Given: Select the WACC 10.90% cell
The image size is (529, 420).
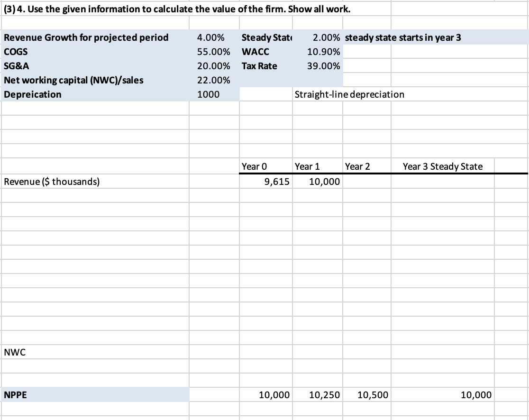Looking at the screenshot, I should point(318,52).
